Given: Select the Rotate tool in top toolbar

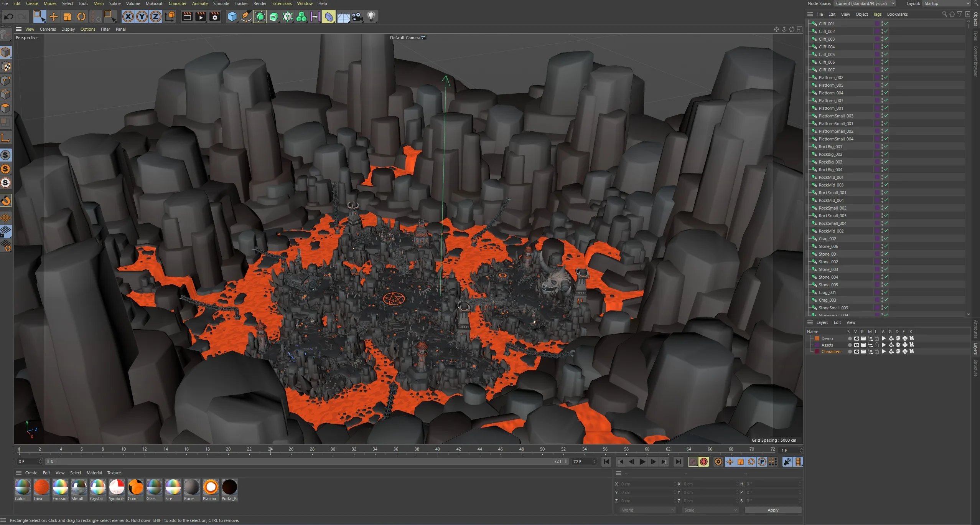Looking at the screenshot, I should [81, 17].
